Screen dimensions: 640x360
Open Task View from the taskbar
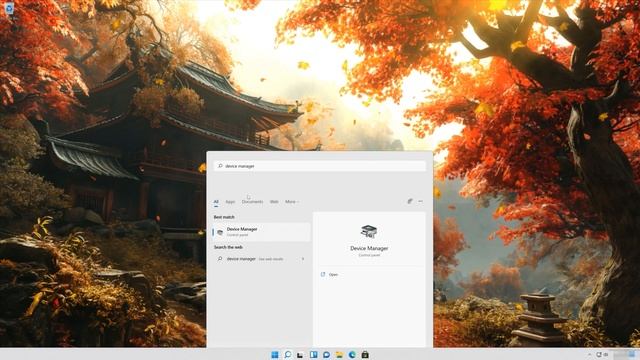click(300, 354)
